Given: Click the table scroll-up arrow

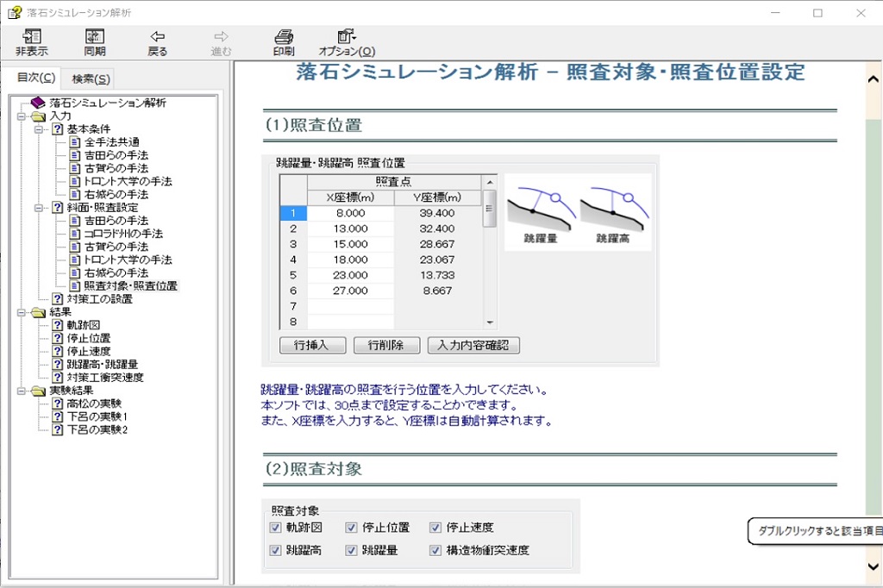Looking at the screenshot, I should 490,182.
